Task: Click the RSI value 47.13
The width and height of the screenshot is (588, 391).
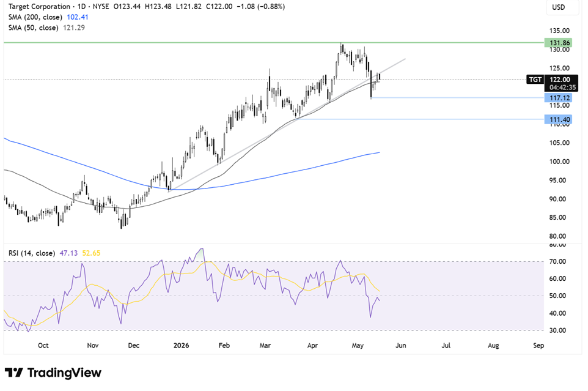Action: point(68,253)
